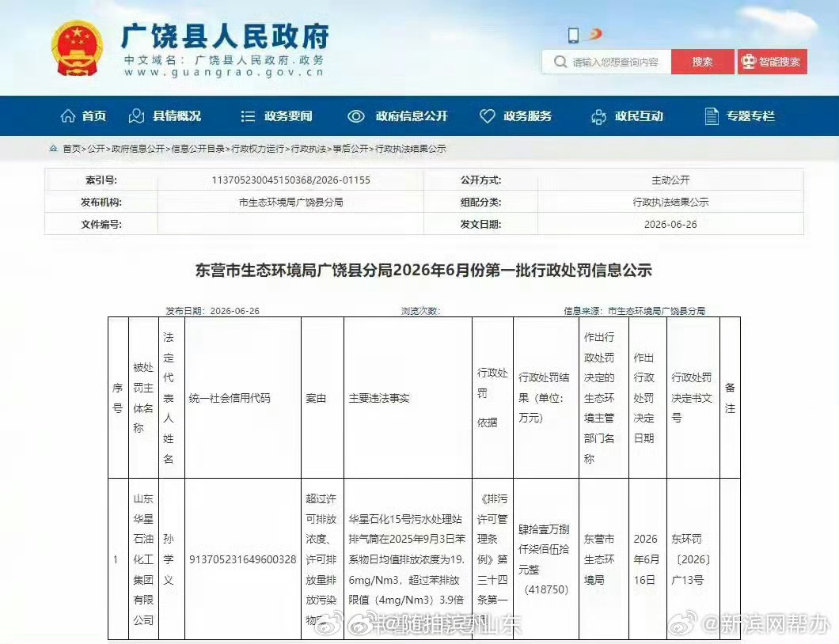839x644 pixels.
Task: Click 公开 in the breadcrumb
Action: coord(97,149)
